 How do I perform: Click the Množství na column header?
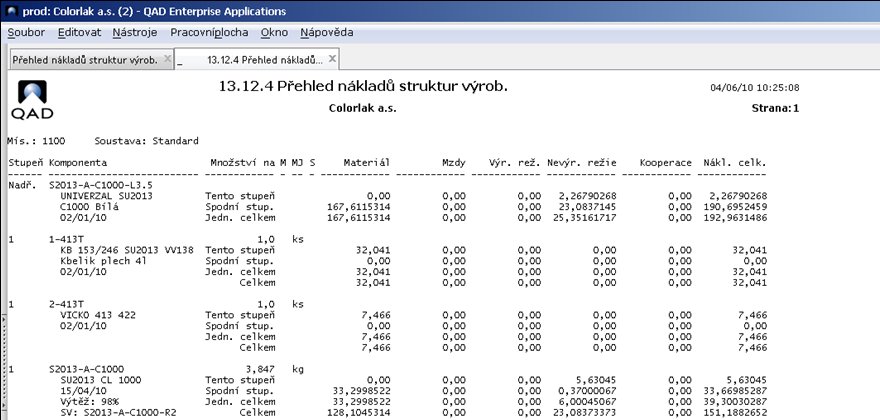[x=244, y=163]
